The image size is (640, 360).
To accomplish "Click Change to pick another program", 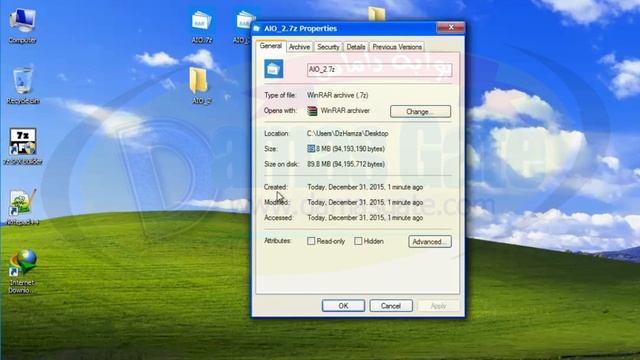I will [420, 111].
